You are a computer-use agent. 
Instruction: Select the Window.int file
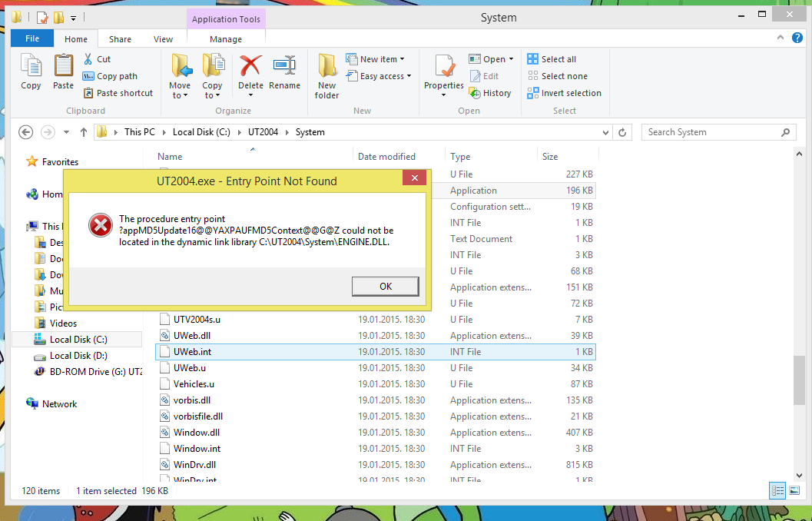[376, 449]
